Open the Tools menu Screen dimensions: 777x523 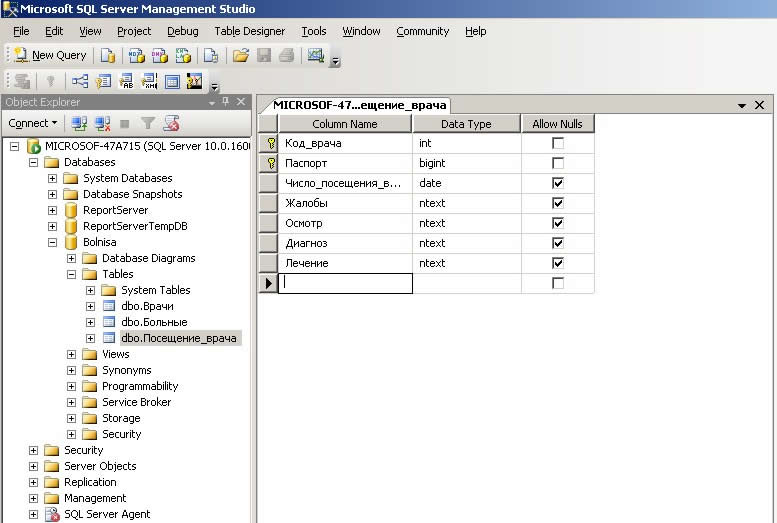(x=314, y=31)
